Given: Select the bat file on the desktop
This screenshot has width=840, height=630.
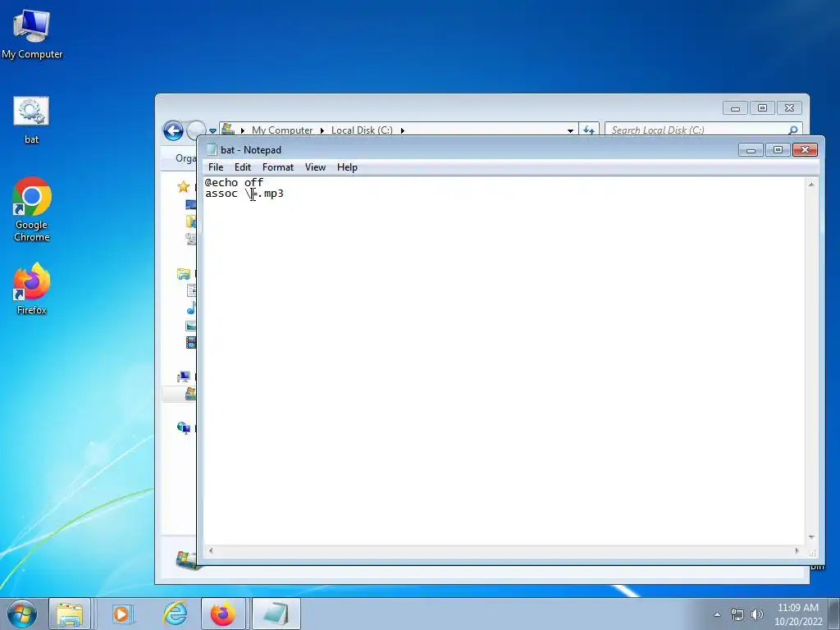Looking at the screenshot, I should (x=31, y=120).
